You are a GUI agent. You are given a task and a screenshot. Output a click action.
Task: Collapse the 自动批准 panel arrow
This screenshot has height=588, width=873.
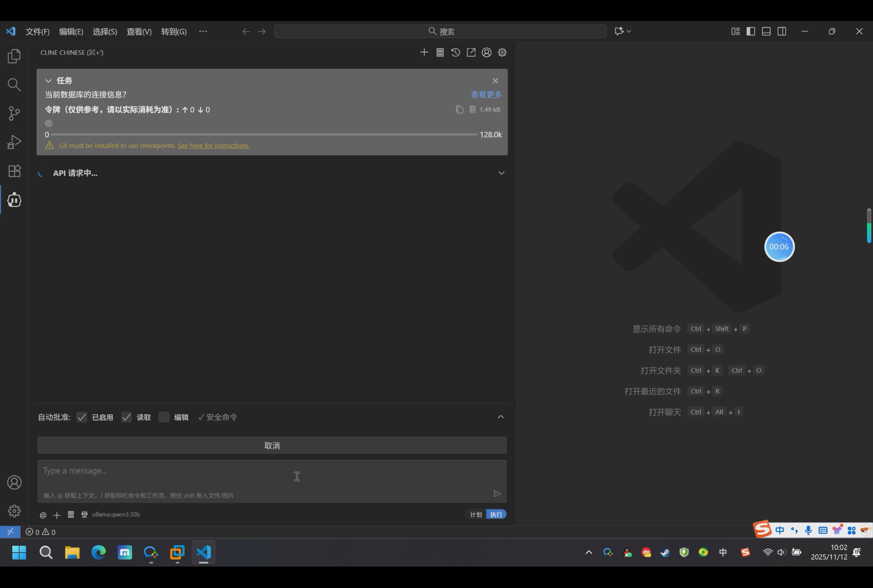pyautogui.click(x=501, y=417)
